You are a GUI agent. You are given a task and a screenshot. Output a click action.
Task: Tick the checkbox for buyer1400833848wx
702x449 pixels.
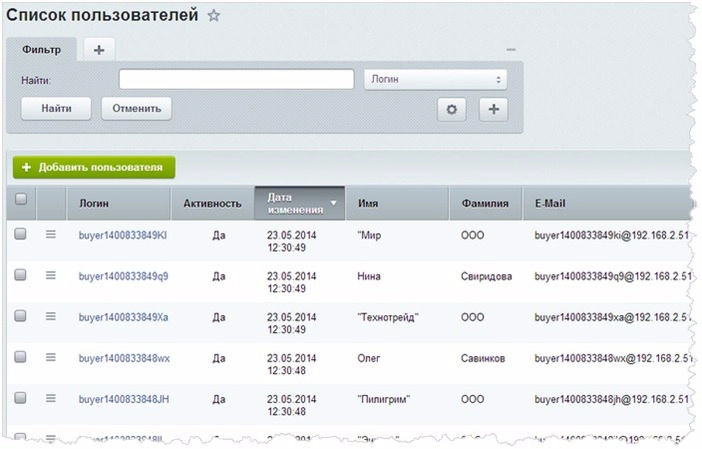point(20,357)
